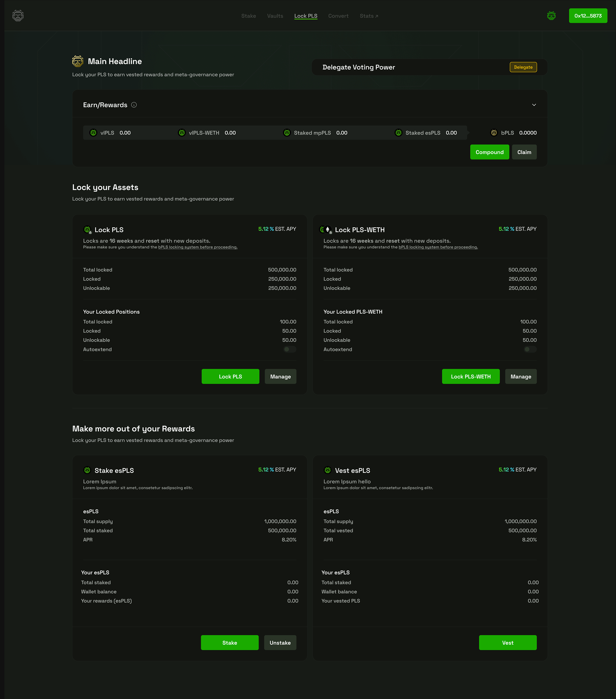Image resolution: width=616 pixels, height=699 pixels.
Task: Click the green Lock PLS button
Action: [x=230, y=377]
